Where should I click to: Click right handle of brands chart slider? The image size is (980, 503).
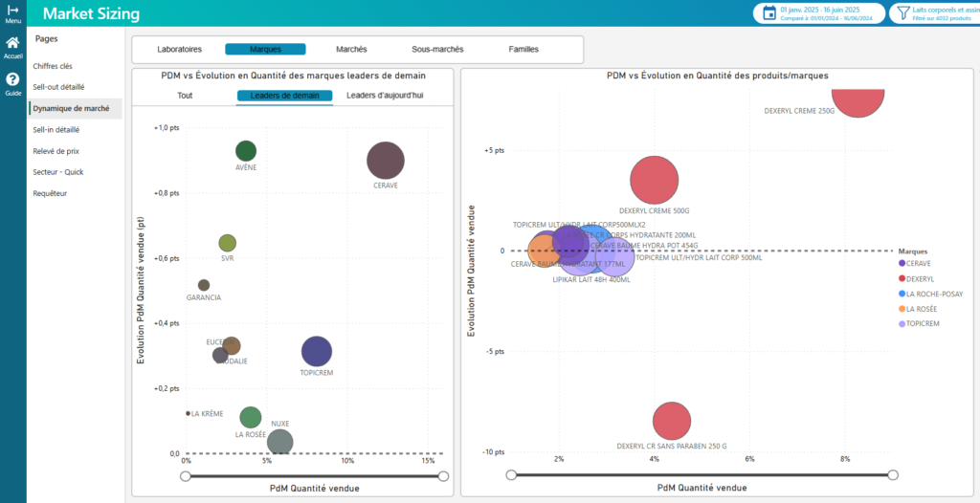pyautogui.click(x=444, y=476)
